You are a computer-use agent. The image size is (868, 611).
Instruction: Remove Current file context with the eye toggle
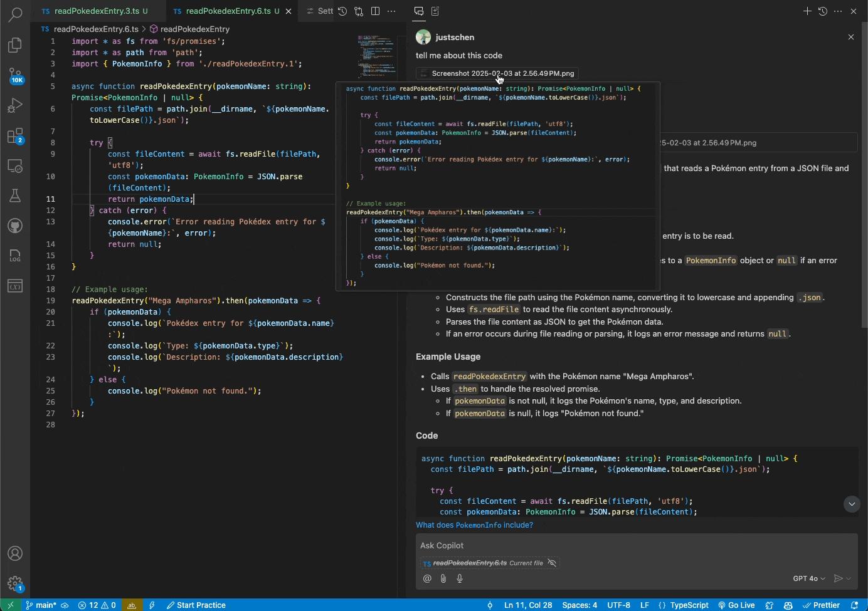tap(552, 563)
